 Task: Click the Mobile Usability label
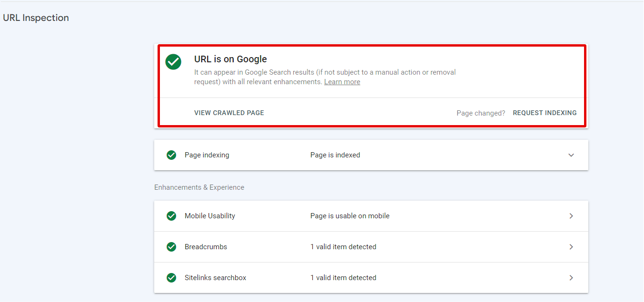(210, 216)
